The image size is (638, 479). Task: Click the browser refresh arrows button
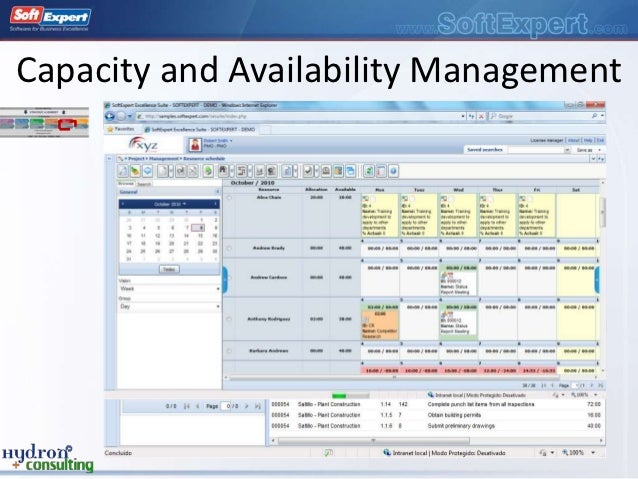click(471, 116)
